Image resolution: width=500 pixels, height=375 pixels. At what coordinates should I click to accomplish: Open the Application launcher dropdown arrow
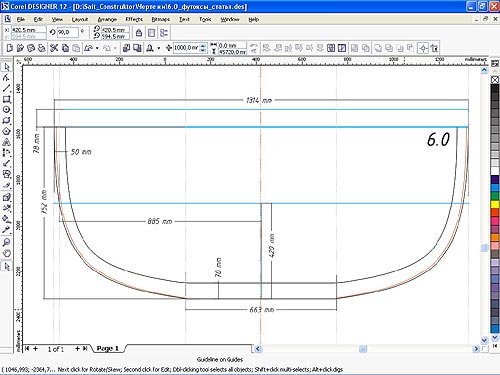pos(158,48)
